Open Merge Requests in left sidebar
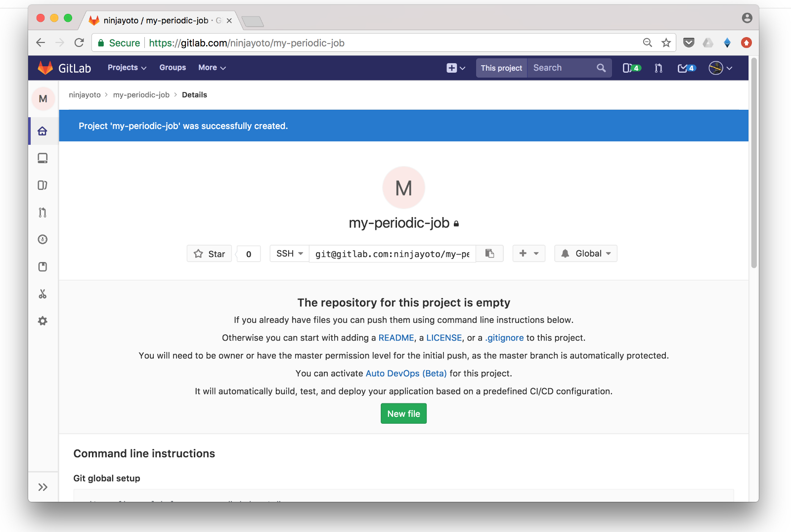The height and width of the screenshot is (532, 791). coord(43,213)
